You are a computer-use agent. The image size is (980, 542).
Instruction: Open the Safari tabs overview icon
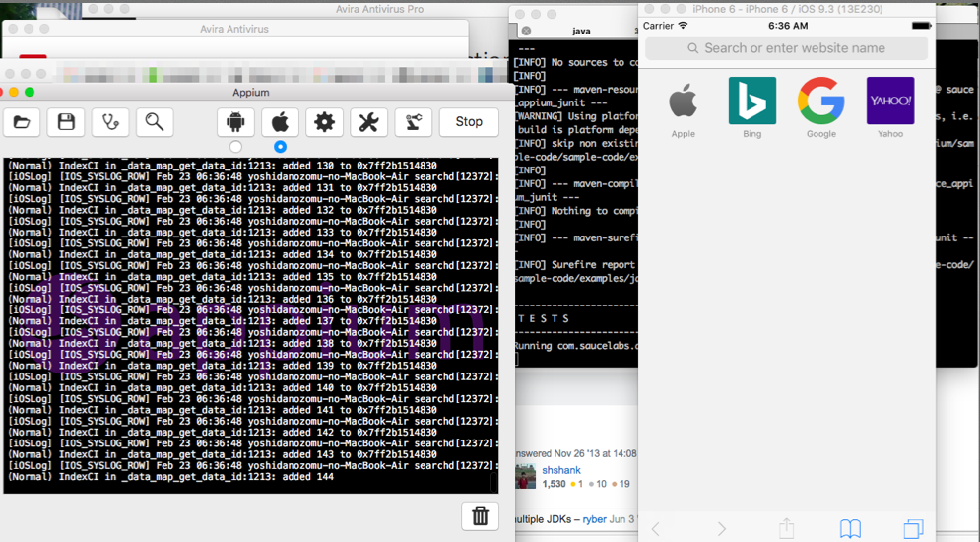click(x=913, y=529)
